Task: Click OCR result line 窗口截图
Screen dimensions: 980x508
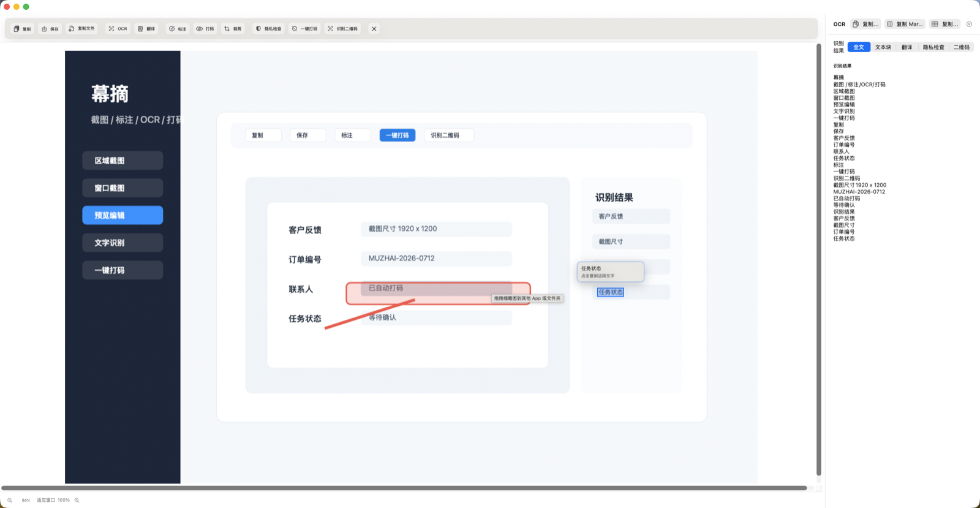Action: tap(844, 98)
